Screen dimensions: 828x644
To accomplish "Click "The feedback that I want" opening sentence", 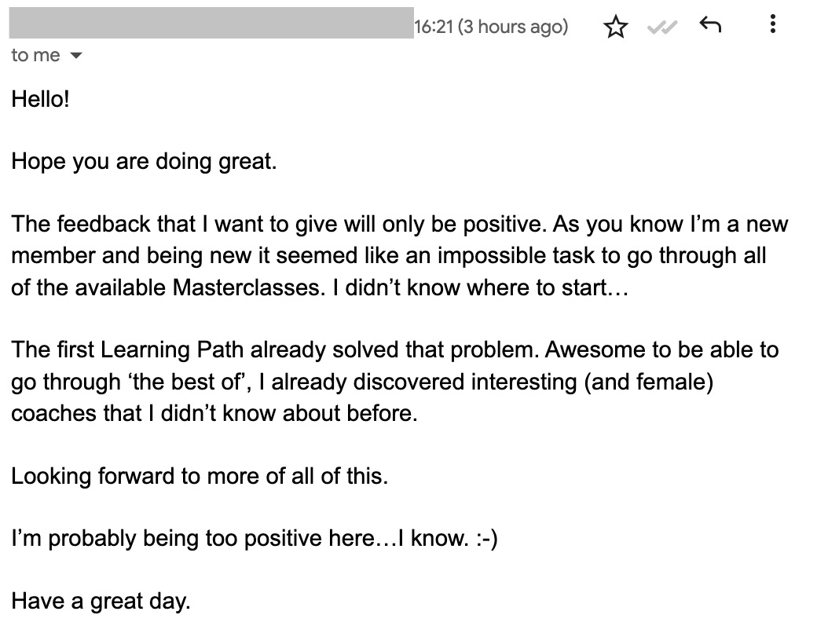I will tap(277, 225).
